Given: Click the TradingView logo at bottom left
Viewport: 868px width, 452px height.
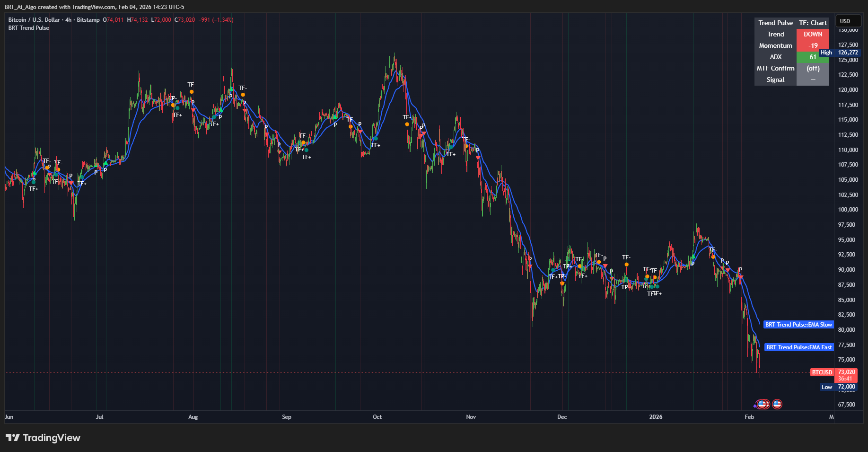Looking at the screenshot, I should coord(43,438).
